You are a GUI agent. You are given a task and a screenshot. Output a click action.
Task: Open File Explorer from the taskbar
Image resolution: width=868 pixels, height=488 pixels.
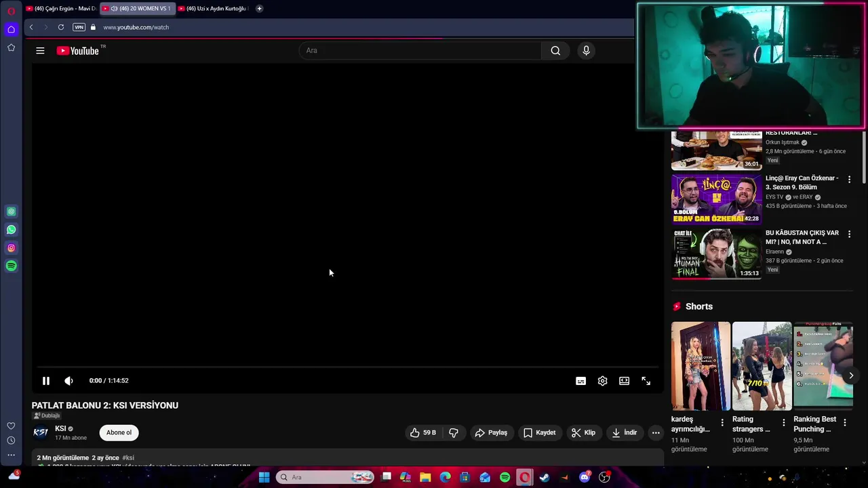pyautogui.click(x=425, y=477)
